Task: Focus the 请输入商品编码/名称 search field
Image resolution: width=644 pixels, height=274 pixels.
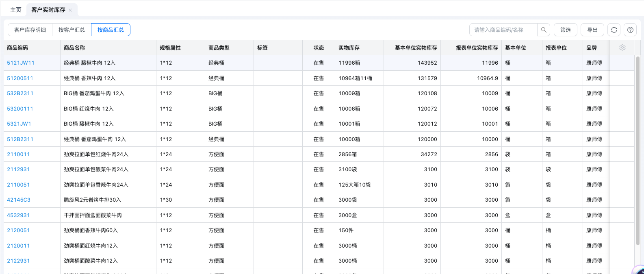Action: 503,30
